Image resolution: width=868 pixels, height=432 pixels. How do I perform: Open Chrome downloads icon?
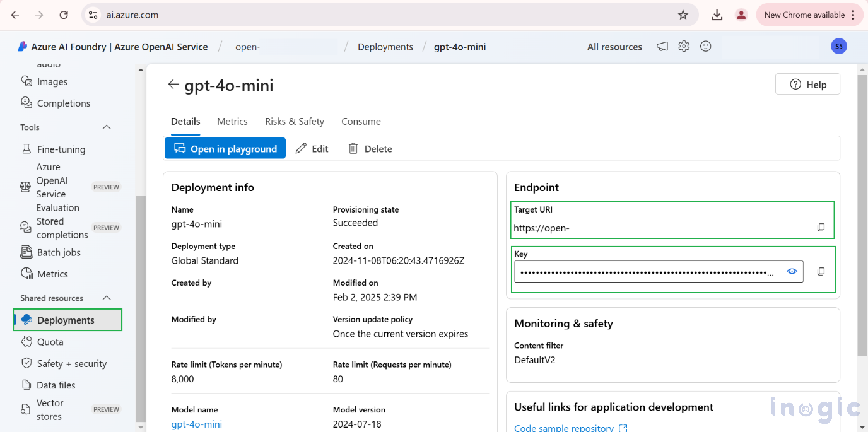[x=717, y=15]
